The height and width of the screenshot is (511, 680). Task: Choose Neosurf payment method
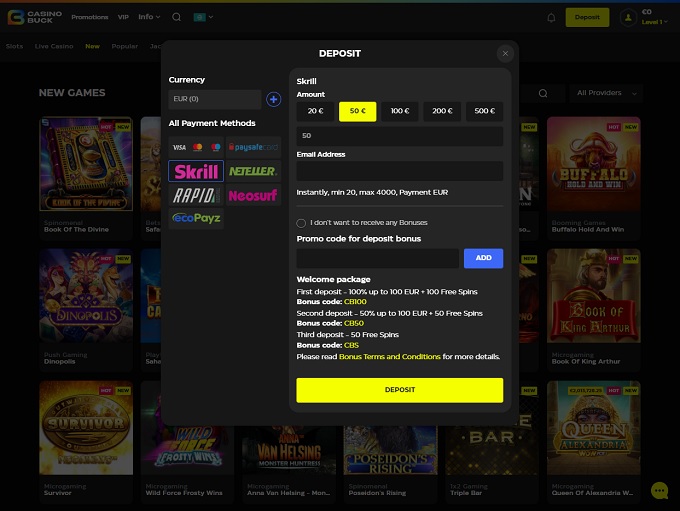[253, 195]
